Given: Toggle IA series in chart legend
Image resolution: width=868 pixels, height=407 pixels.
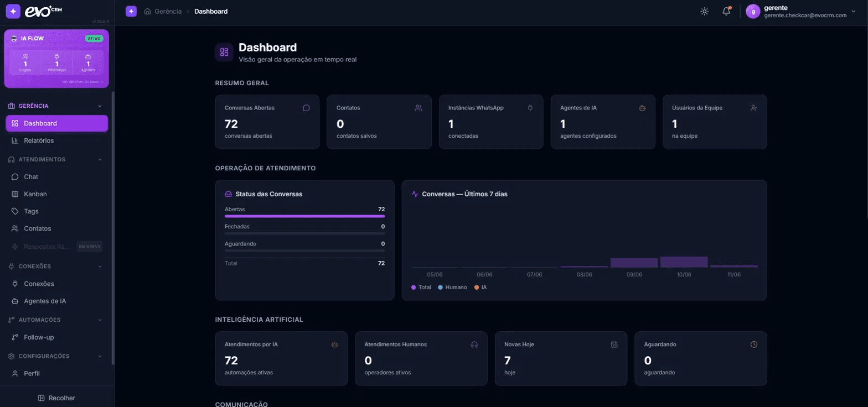Looking at the screenshot, I should click(x=480, y=288).
